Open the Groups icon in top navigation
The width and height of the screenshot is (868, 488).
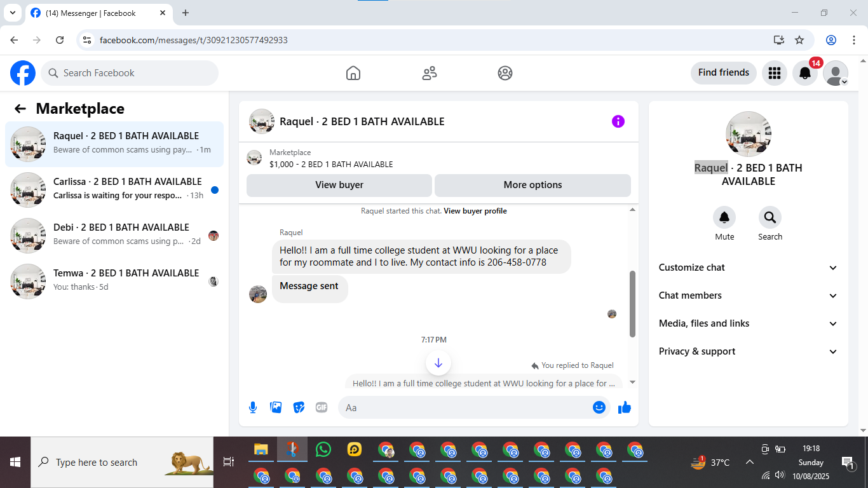505,73
